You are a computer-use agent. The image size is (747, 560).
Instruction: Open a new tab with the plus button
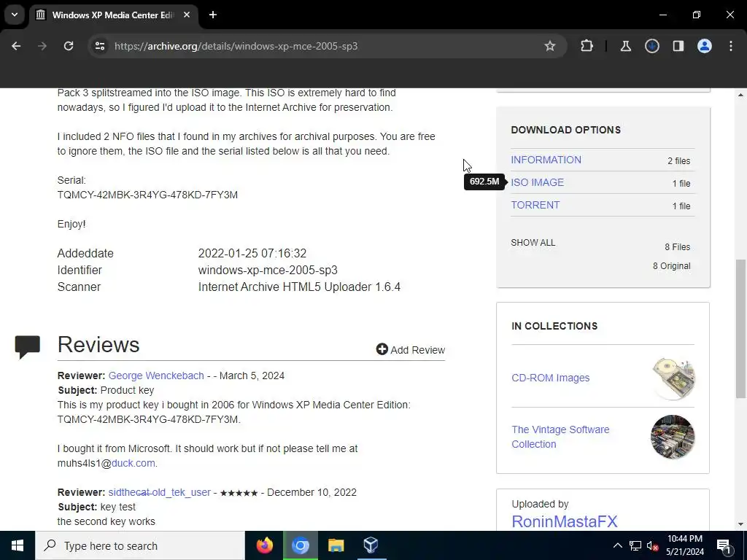[x=213, y=15]
